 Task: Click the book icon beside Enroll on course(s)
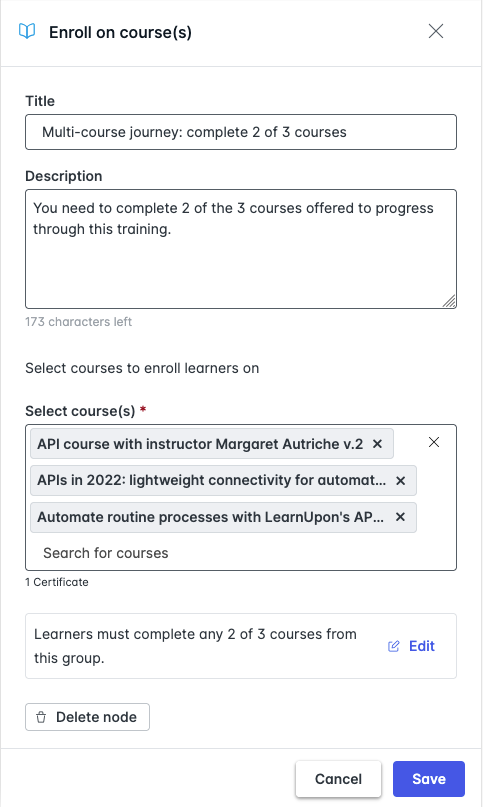(27, 31)
